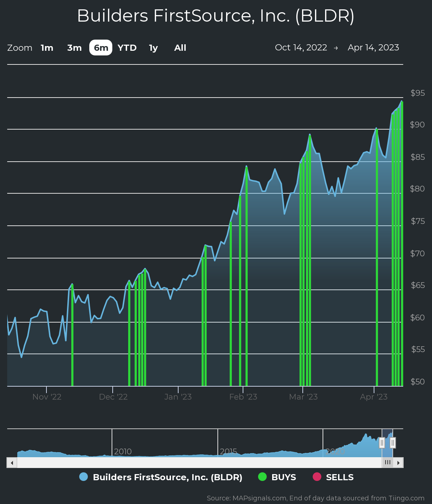Click the scrollbar thumb grip in navigator
432x504 pixels.
(x=387, y=463)
